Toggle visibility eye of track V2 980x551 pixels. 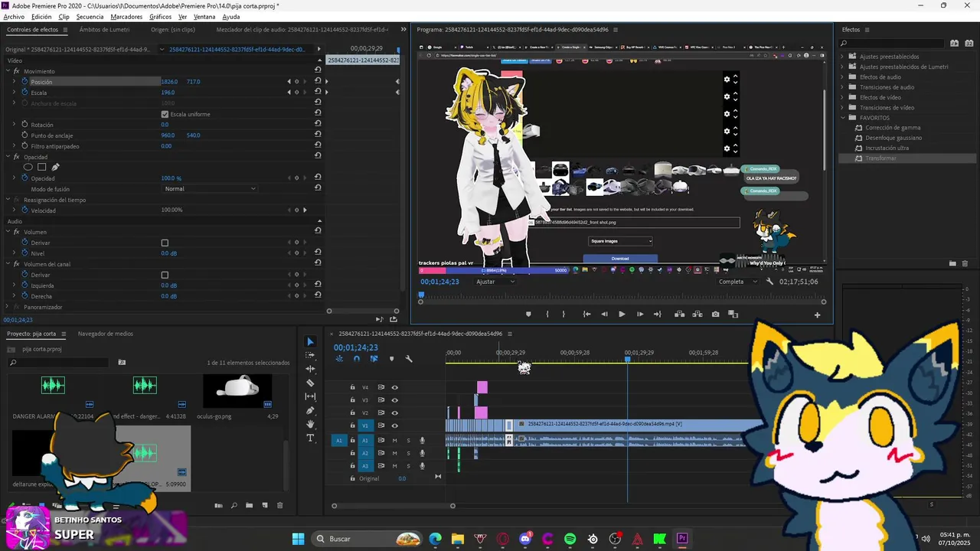[395, 413]
